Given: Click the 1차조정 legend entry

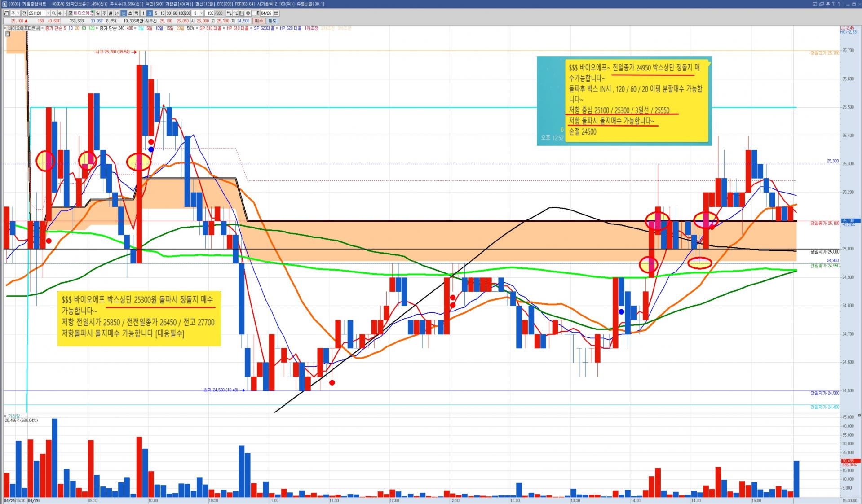Looking at the screenshot, I should [x=311, y=28].
